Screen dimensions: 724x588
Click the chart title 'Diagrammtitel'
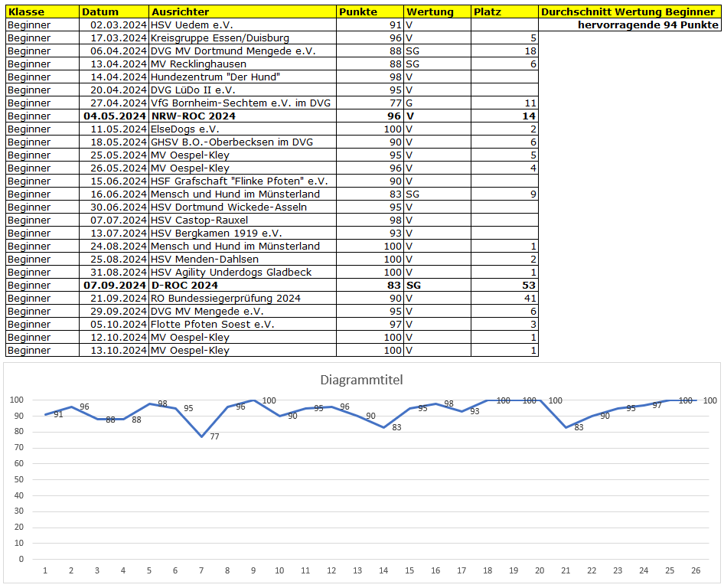point(361,381)
